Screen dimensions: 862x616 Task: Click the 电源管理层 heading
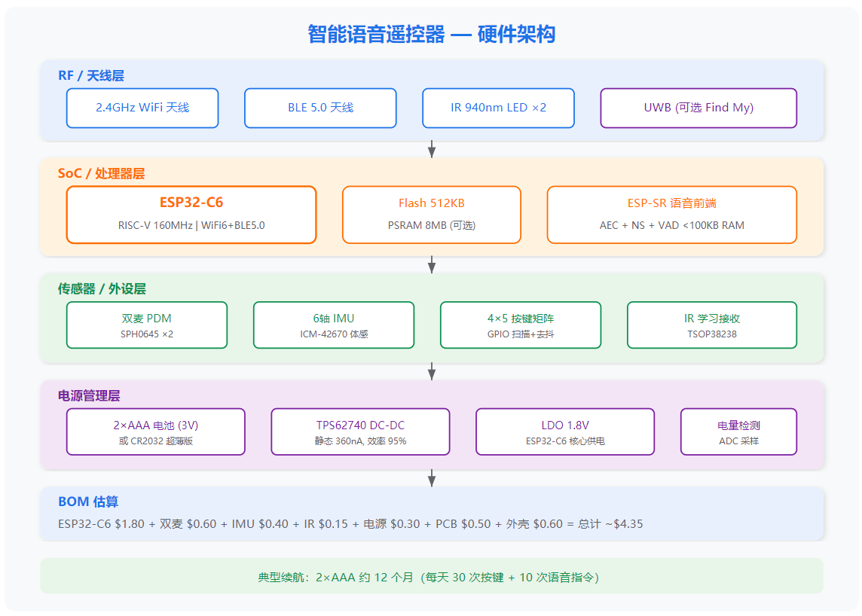pos(89,395)
